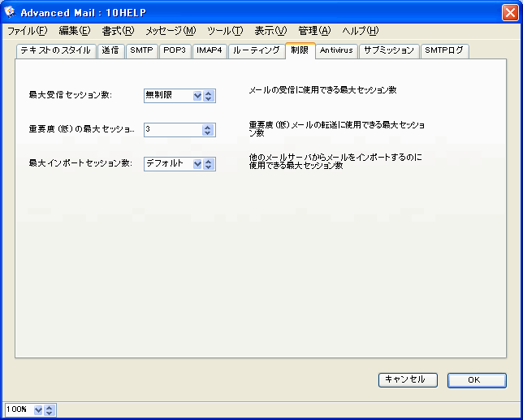Click the stepper for 重要度(低) max sessions
The width and height of the screenshot is (523, 420).
[209, 129]
